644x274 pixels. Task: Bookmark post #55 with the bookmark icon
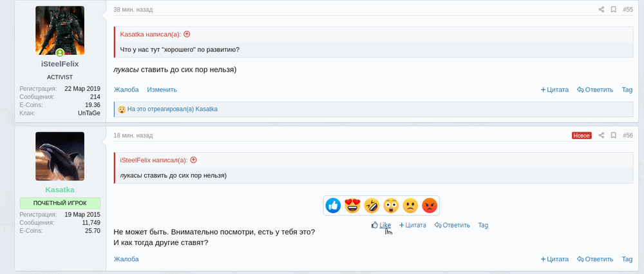pos(613,10)
